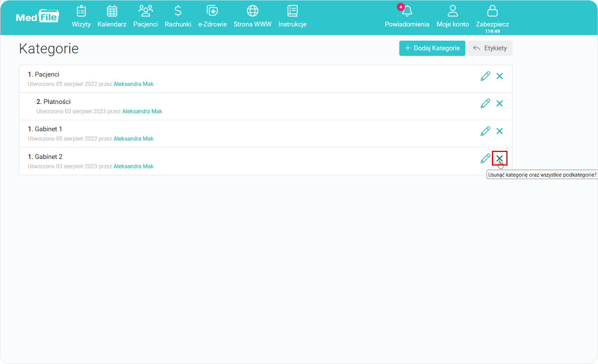This screenshot has height=364, width=598.
Task: Open Aleksandra Mak link in Płatności row
Action: 142,111
